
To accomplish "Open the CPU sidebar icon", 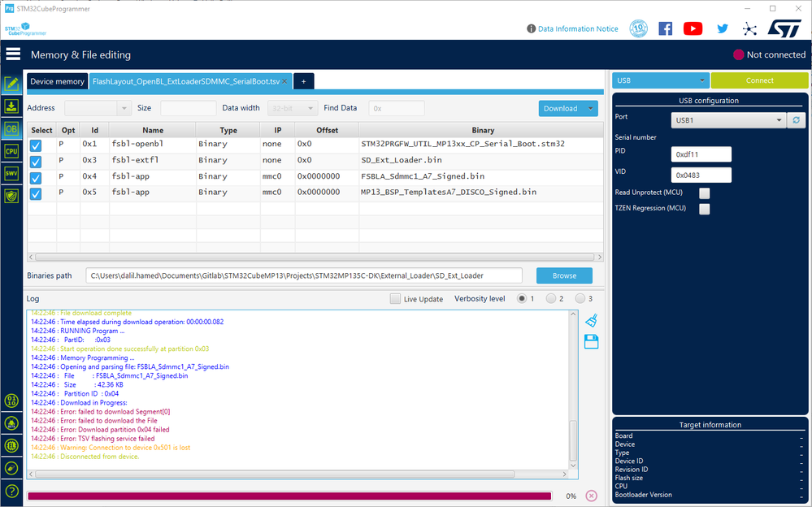I will [x=11, y=151].
